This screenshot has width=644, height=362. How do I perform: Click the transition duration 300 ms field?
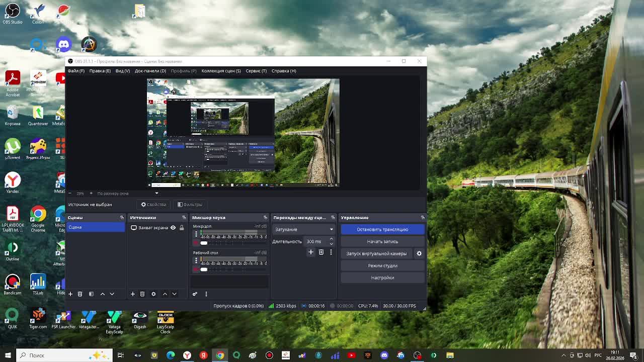[x=316, y=241]
